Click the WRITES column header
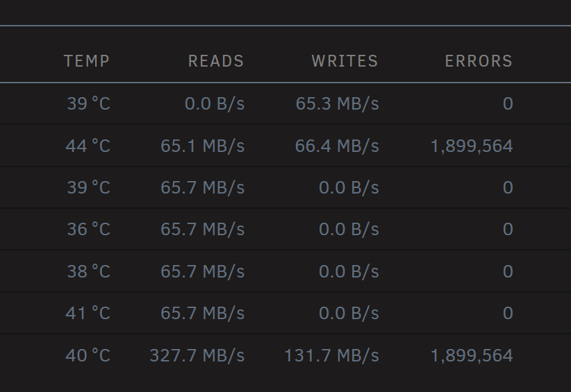 (345, 61)
